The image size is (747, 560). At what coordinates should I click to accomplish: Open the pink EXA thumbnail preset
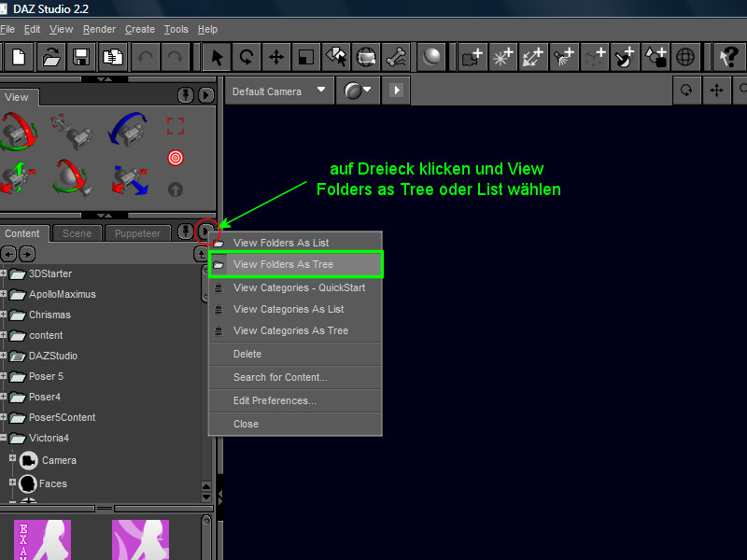coord(42,539)
